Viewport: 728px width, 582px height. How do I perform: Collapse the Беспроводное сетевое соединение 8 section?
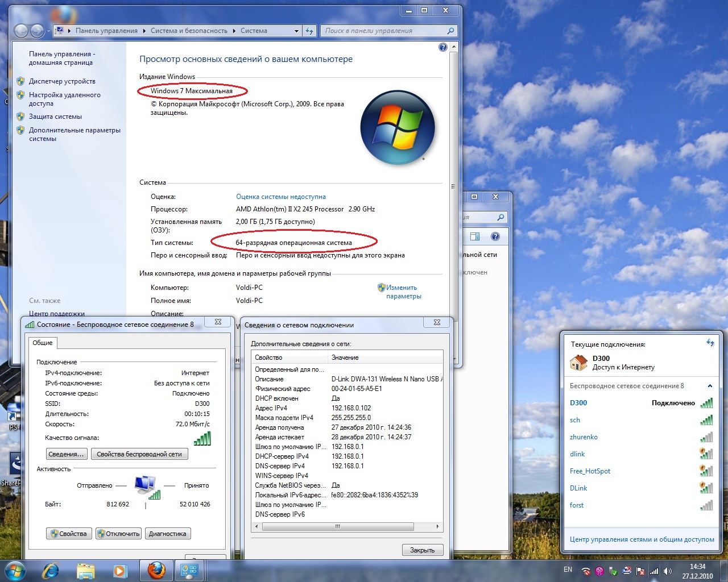pos(710,386)
